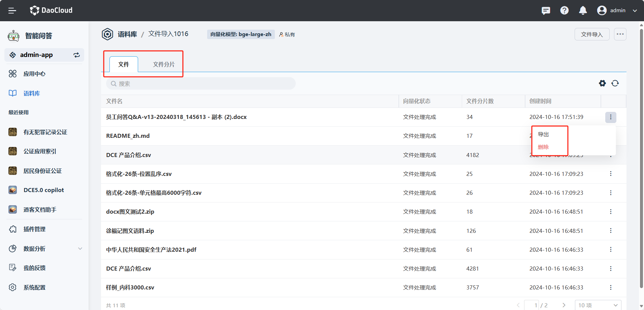644x310 pixels.
Task: Expand the admin user dropdown
Action: [635, 10]
